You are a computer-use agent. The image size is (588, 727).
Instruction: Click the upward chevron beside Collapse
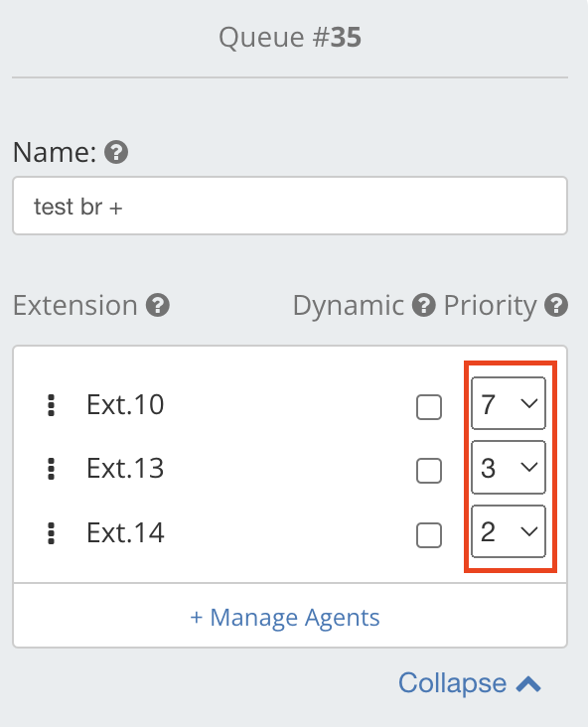tap(528, 684)
